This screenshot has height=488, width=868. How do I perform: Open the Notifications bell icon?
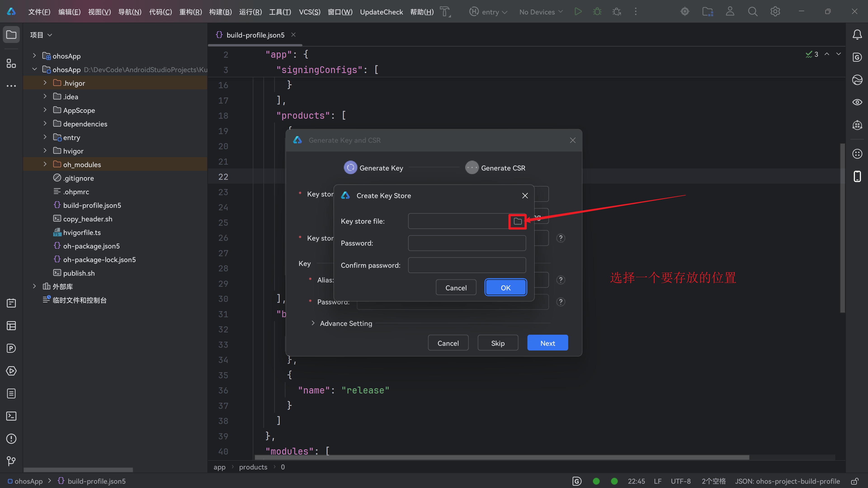pyautogui.click(x=857, y=35)
